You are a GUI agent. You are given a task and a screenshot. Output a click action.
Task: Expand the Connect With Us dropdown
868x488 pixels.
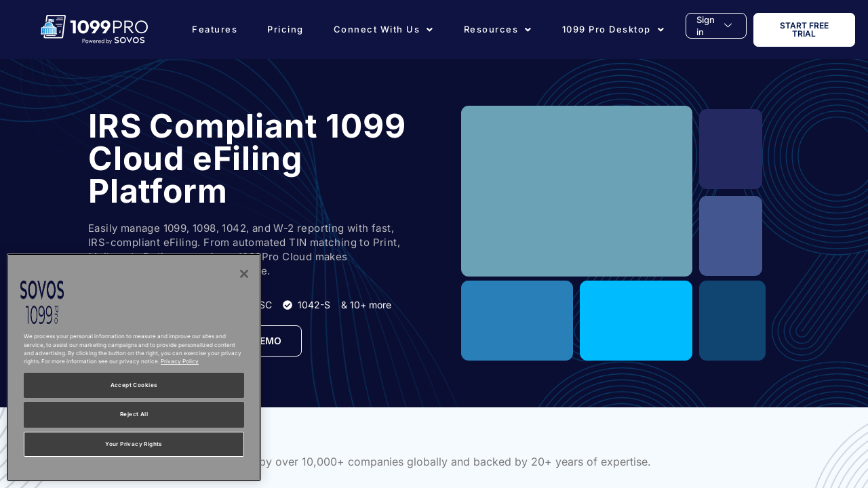[x=383, y=29]
